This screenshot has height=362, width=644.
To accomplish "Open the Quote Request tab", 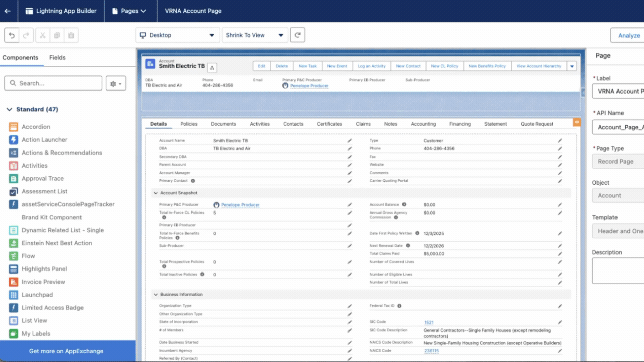I will click(x=537, y=124).
